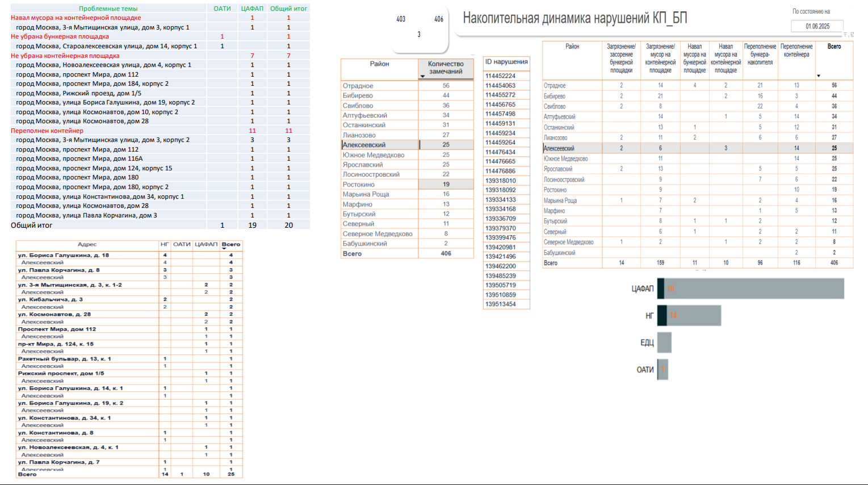
Task: Select Бабушкинский in the Количество замечаний table
Action: pyautogui.click(x=364, y=244)
